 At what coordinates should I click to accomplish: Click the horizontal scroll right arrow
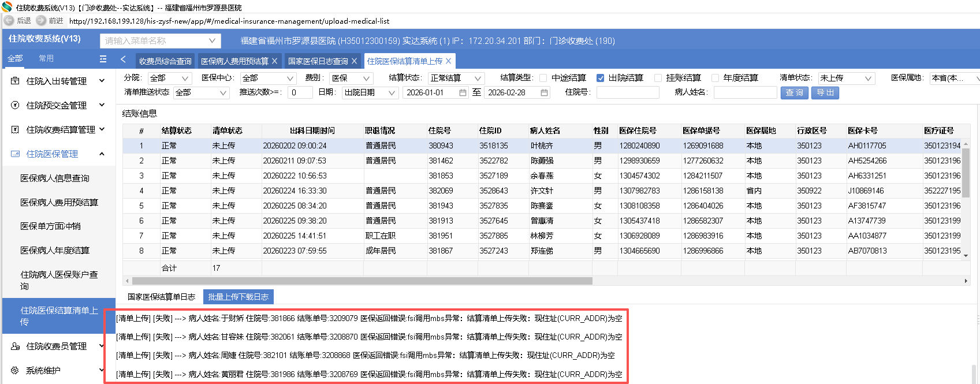coord(966,281)
